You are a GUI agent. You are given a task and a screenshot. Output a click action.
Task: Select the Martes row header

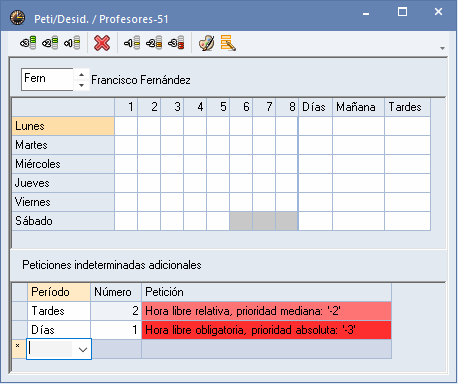pyautogui.click(x=63, y=145)
